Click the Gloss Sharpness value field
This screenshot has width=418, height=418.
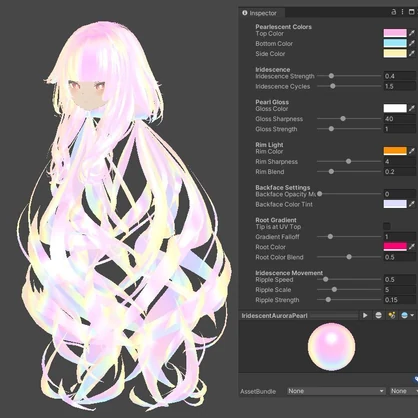(x=400, y=119)
